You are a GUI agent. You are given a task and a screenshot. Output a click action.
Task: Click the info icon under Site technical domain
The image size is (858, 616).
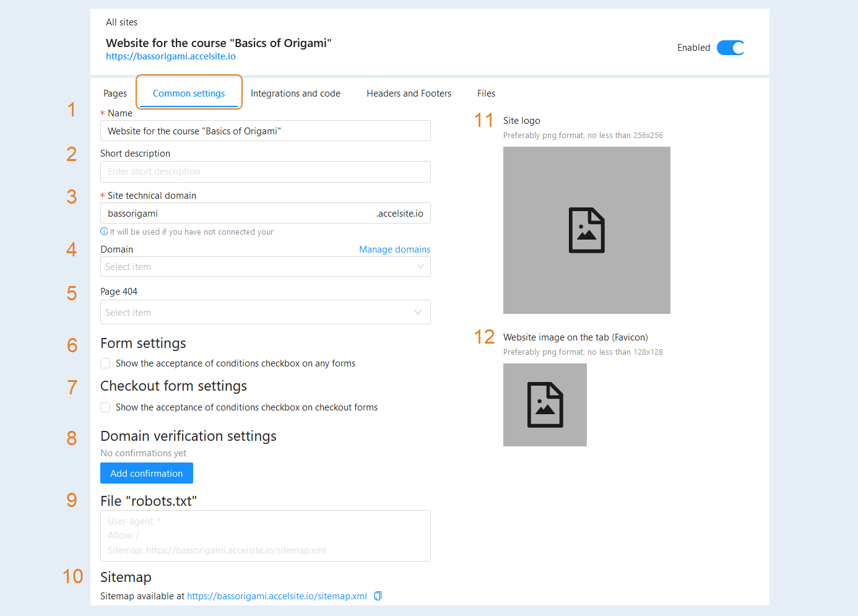click(x=104, y=232)
